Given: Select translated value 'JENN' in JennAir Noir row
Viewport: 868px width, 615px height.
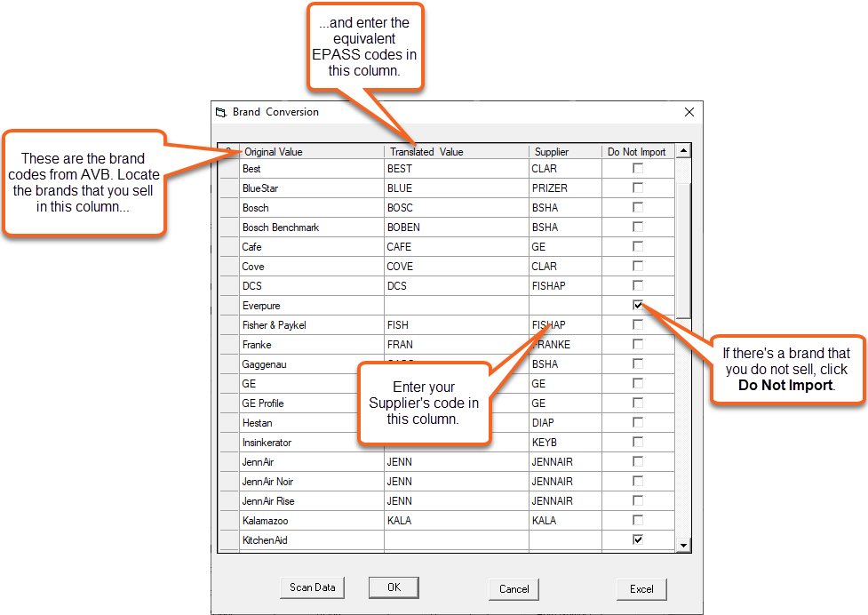Looking at the screenshot, I should point(456,482).
